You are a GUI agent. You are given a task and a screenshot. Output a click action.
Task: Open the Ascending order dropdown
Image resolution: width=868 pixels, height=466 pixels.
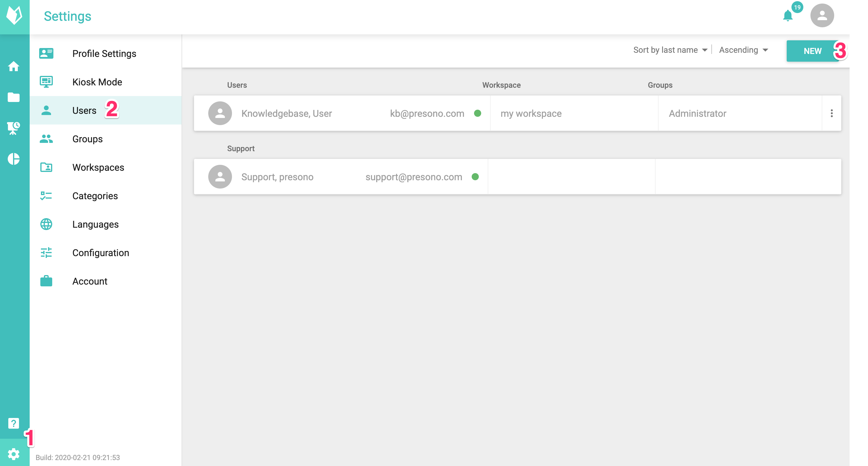pyautogui.click(x=743, y=50)
